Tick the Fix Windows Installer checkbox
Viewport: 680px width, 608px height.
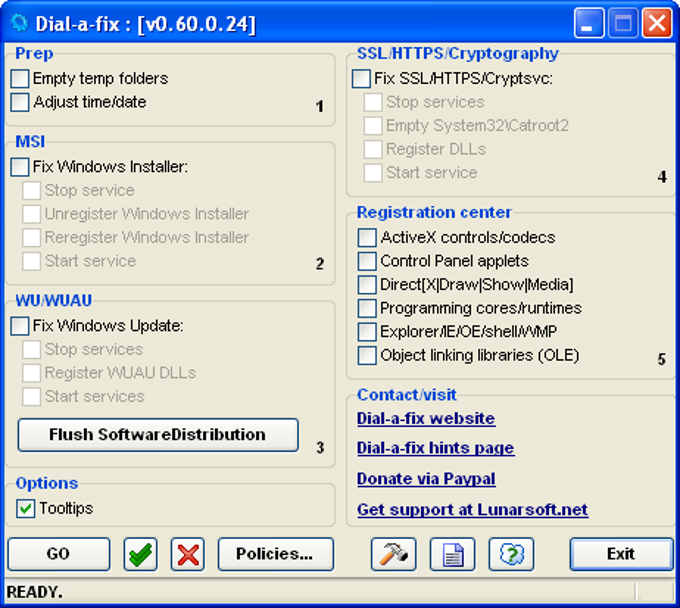pyautogui.click(x=20, y=167)
